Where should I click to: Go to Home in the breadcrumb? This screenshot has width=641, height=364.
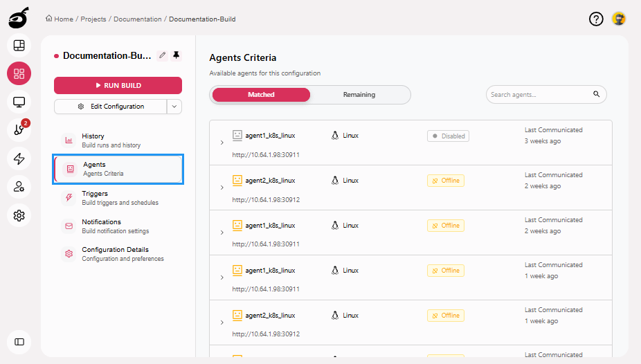[x=64, y=19]
